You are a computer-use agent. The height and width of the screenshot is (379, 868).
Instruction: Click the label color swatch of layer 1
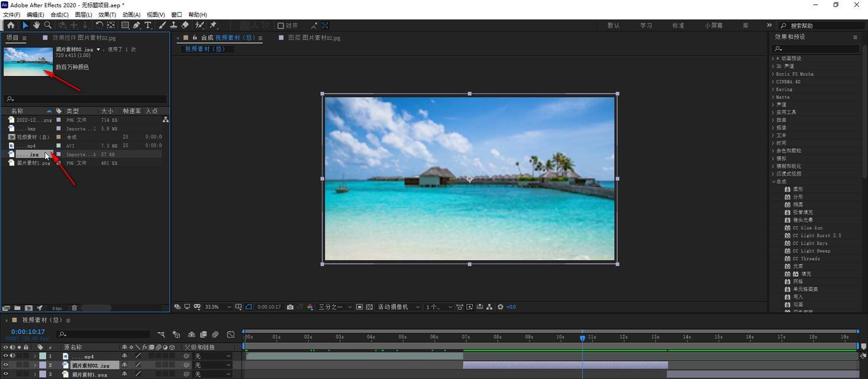pos(43,356)
